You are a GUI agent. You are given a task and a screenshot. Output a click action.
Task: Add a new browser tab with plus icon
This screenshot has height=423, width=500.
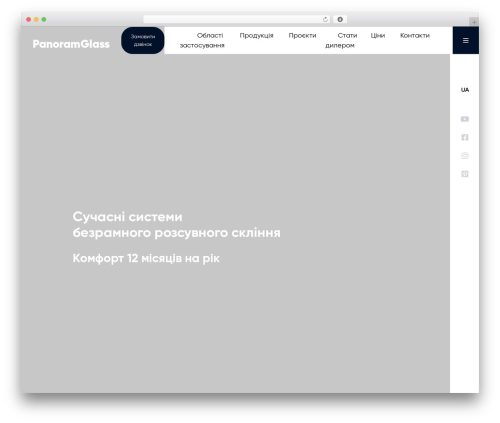(x=474, y=22)
